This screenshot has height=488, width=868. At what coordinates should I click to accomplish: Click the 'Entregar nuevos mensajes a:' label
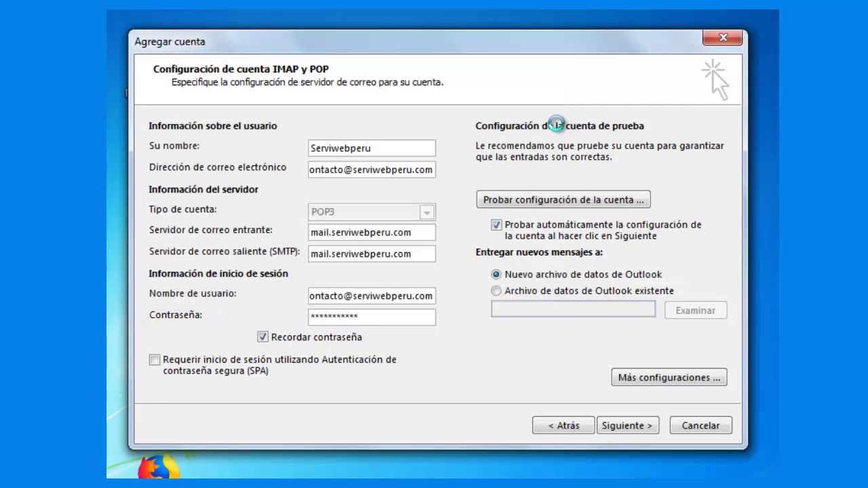[539, 252]
